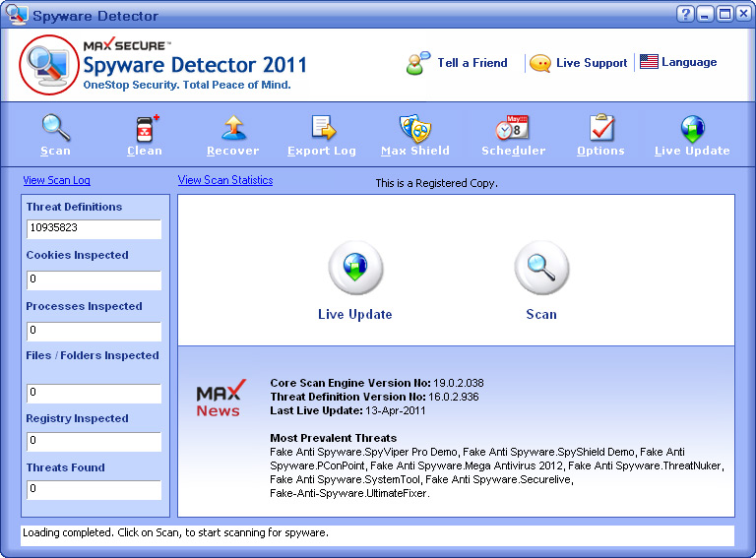Click Live Update globe icon in toolbar

pos(692,129)
